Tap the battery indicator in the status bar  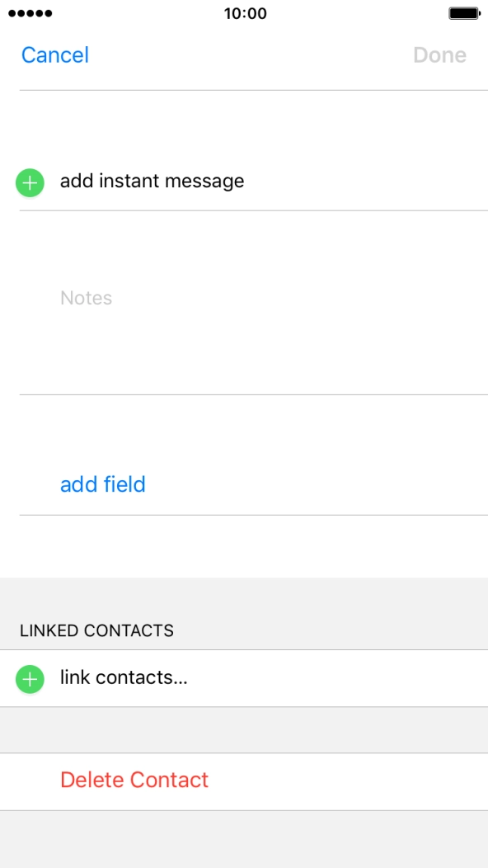point(466,13)
